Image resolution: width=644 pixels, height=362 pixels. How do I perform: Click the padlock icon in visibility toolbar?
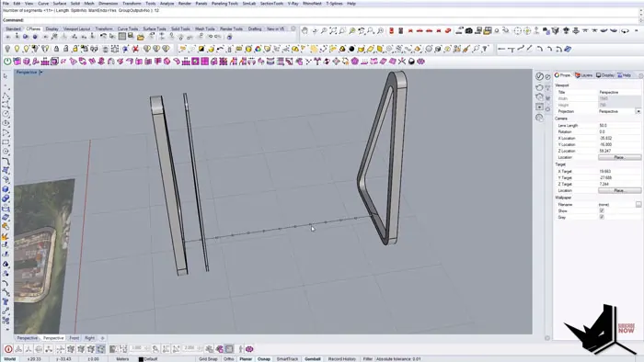click(x=56, y=50)
